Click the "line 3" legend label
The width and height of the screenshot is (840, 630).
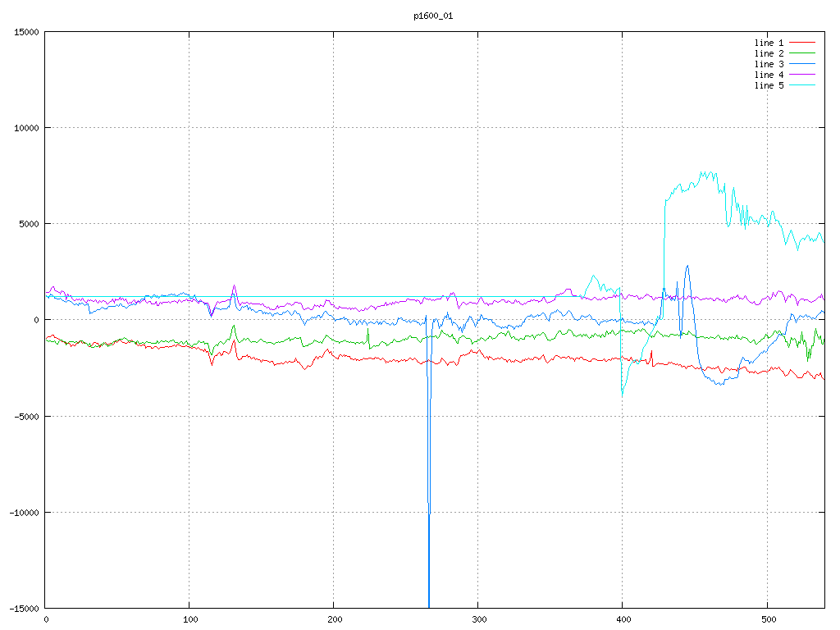[x=769, y=64]
